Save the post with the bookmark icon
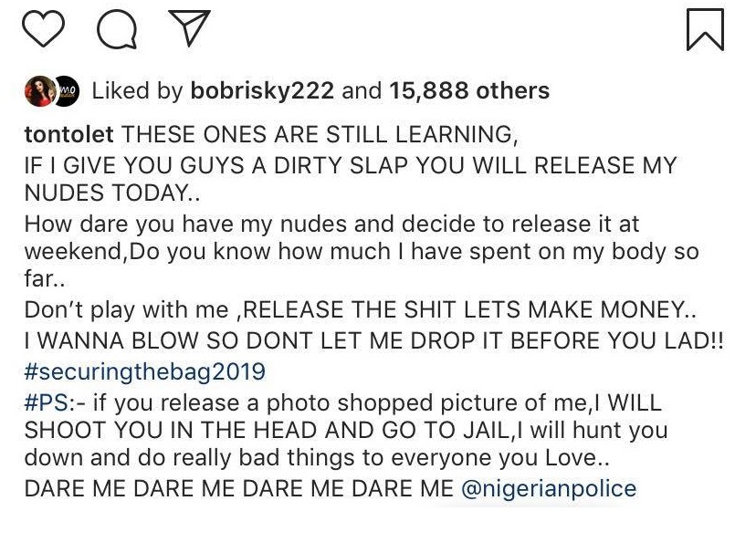 coord(704,30)
